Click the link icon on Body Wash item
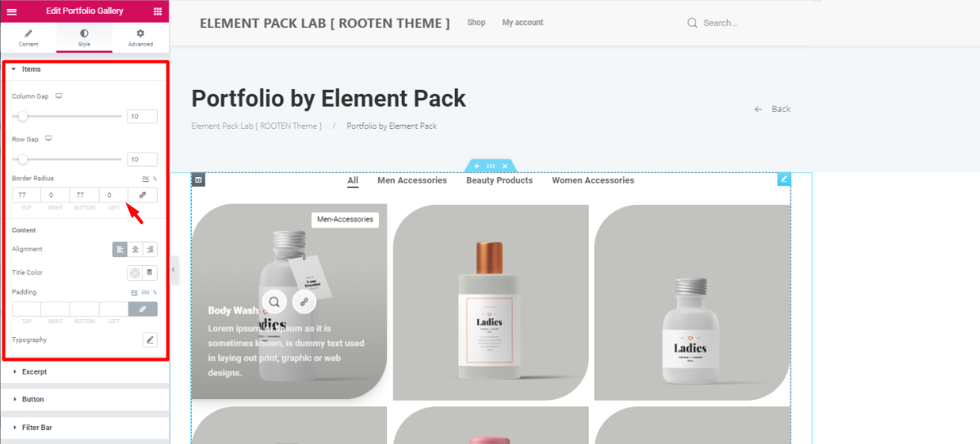This screenshot has width=980, height=444. (304, 302)
